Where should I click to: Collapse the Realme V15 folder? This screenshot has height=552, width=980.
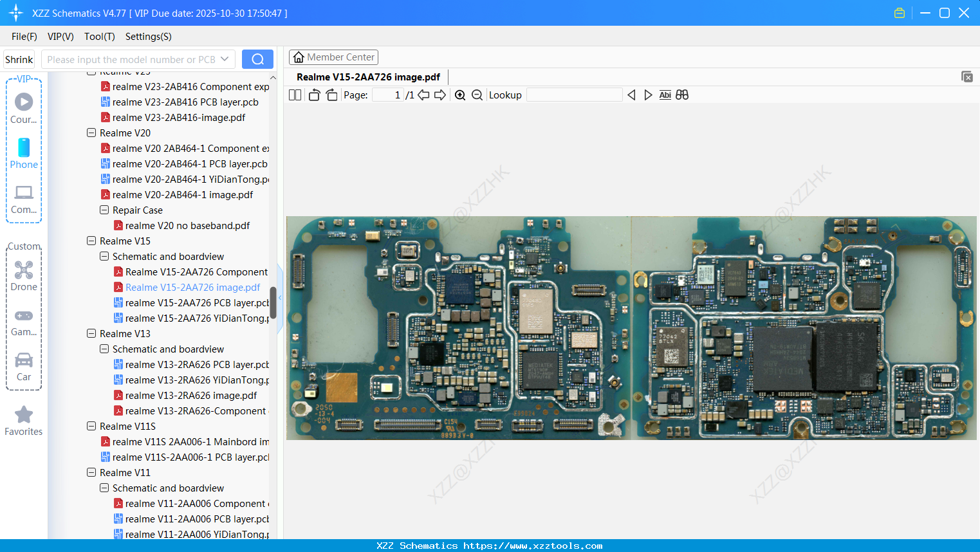[x=91, y=241]
